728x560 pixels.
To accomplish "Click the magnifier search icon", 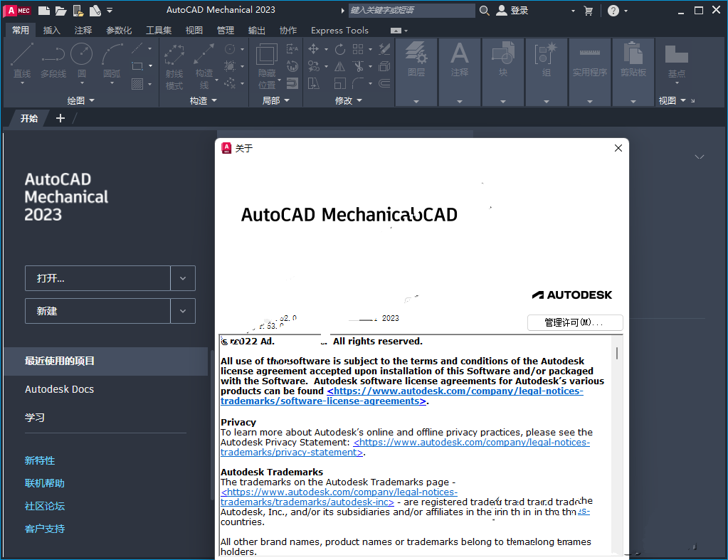I will [484, 10].
